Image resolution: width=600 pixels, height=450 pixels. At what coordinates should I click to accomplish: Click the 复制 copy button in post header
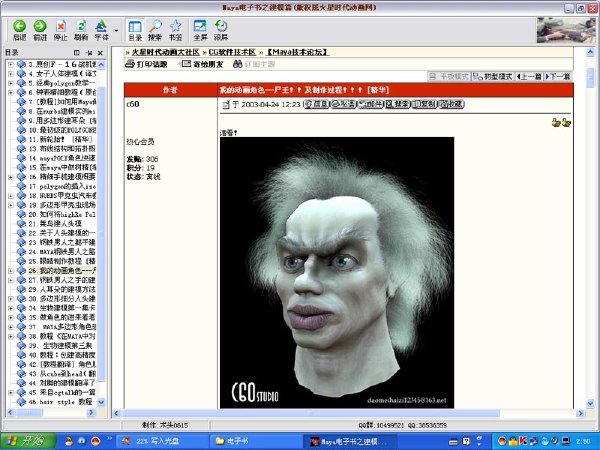[x=424, y=104]
